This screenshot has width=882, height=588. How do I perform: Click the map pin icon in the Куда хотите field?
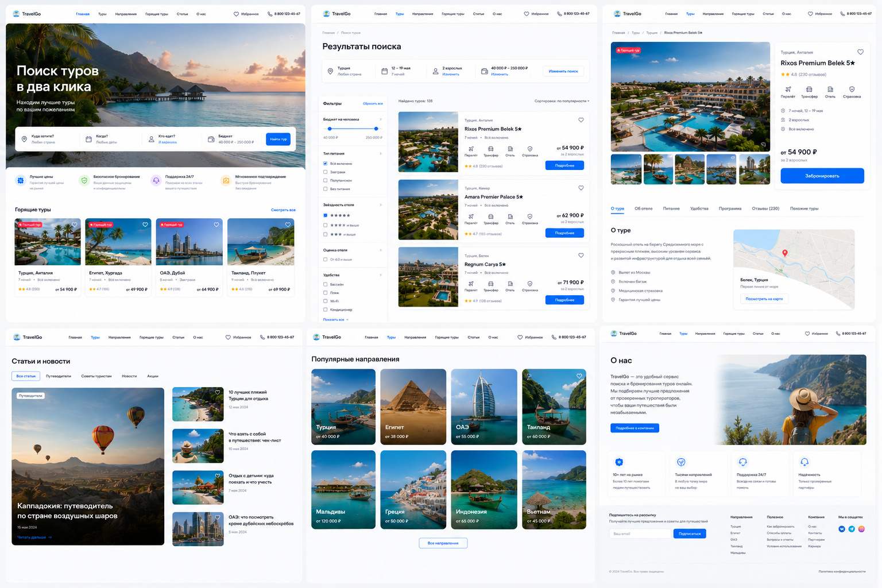(x=24, y=139)
